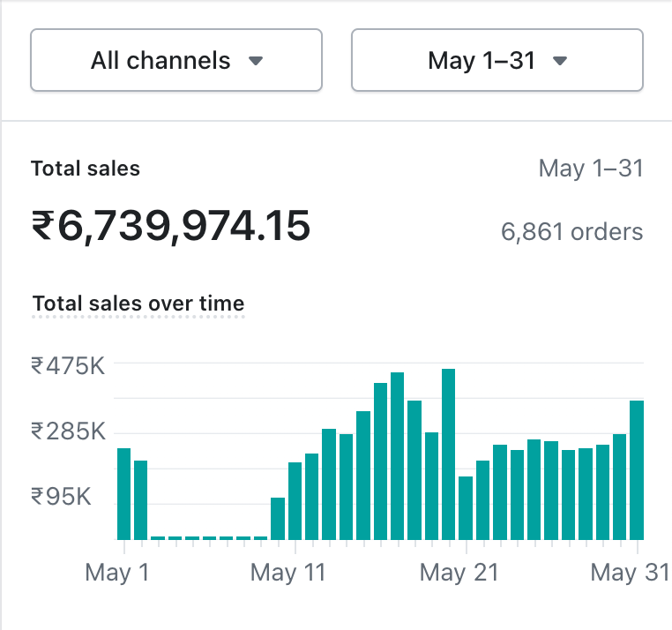The width and height of the screenshot is (672, 630).
Task: Click the Total sales over time label
Action: click(138, 304)
